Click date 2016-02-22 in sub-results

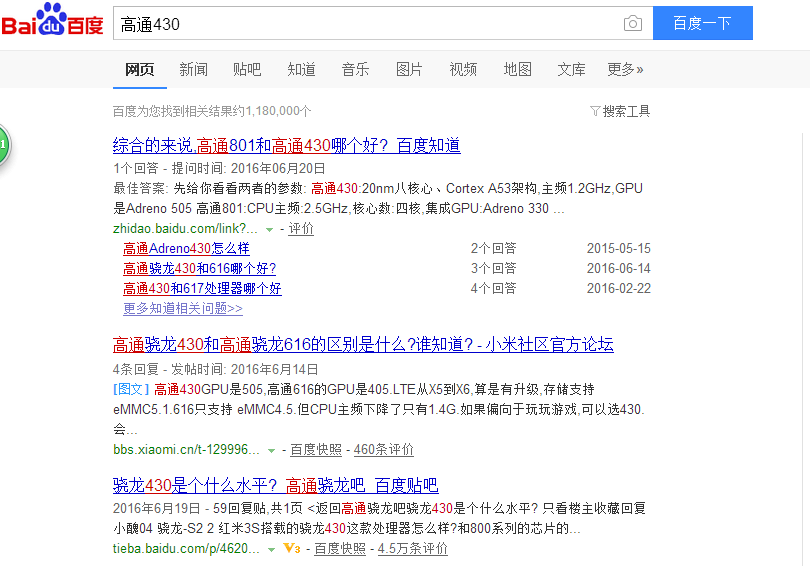(x=619, y=289)
